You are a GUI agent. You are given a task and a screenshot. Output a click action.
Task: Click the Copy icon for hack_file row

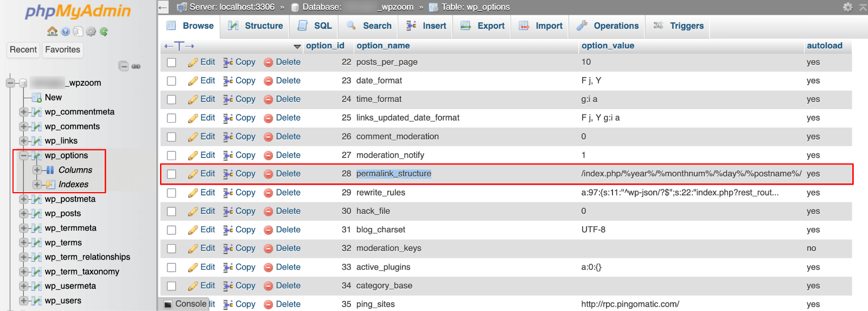click(228, 211)
